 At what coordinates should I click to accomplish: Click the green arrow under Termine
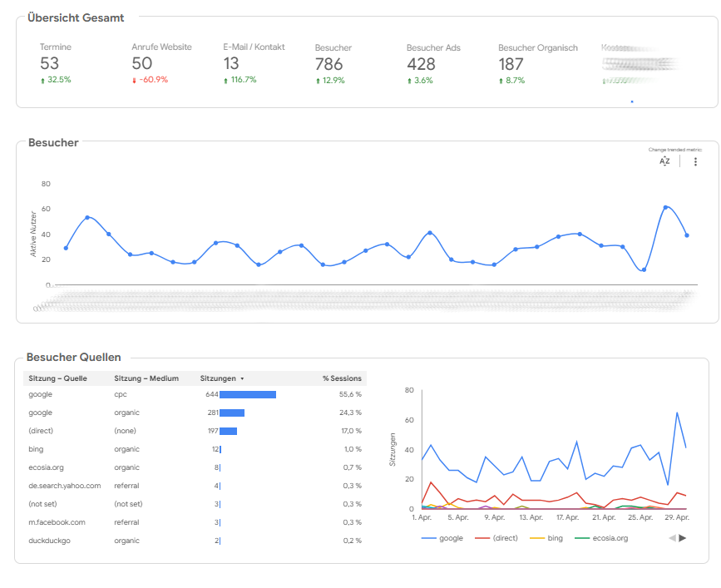point(42,81)
